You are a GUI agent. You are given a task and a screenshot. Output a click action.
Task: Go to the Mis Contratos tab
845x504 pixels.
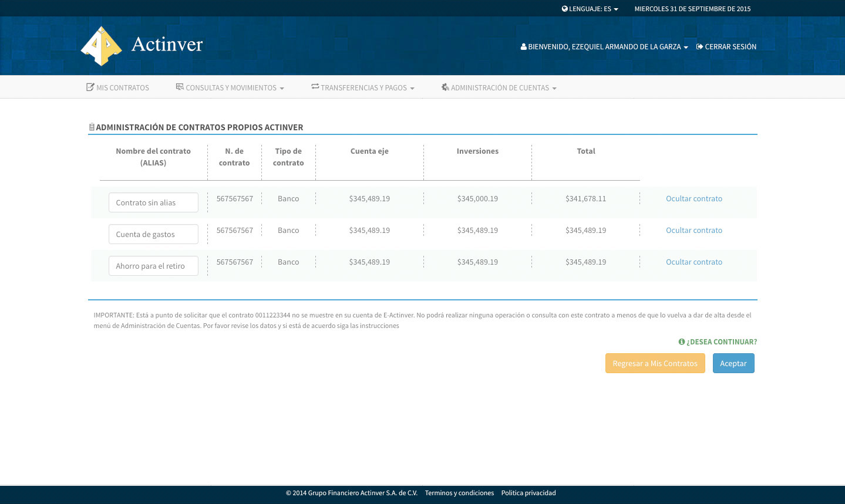122,88
